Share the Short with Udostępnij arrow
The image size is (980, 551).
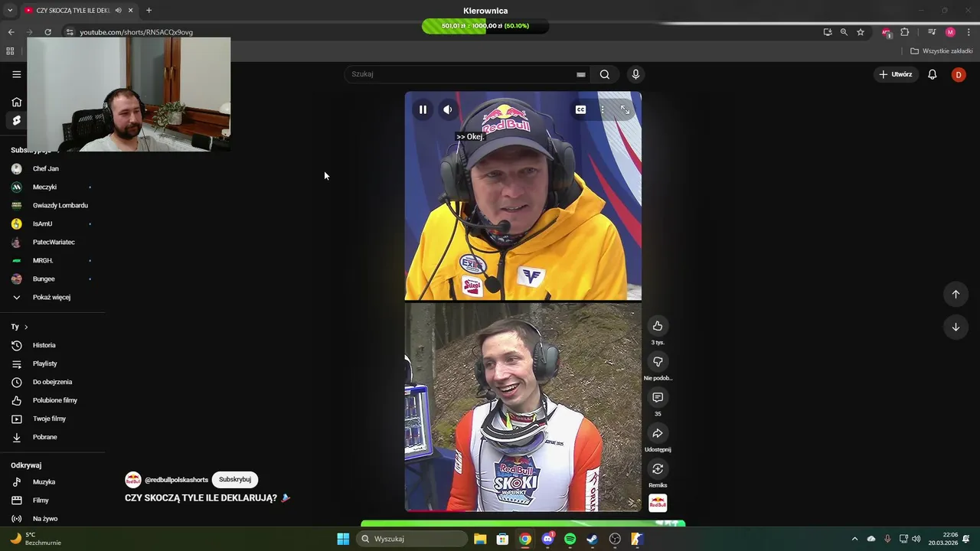(658, 433)
